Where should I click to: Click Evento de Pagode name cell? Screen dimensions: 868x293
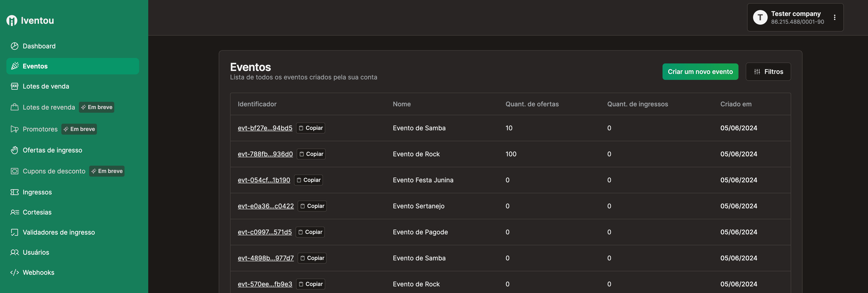[x=420, y=232]
